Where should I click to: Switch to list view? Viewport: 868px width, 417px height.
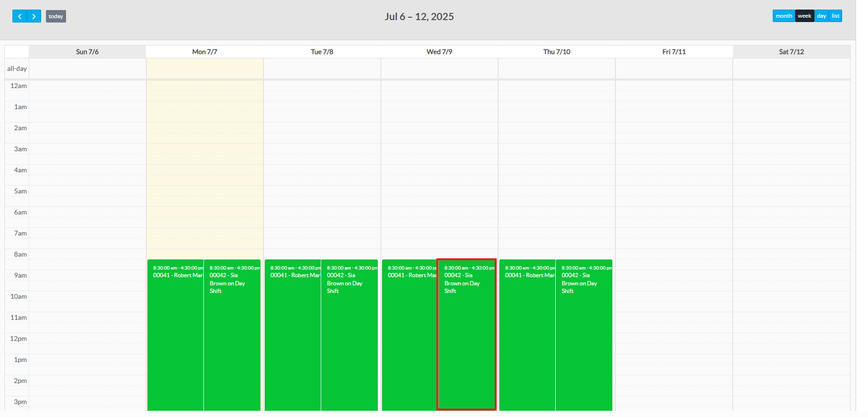[835, 16]
